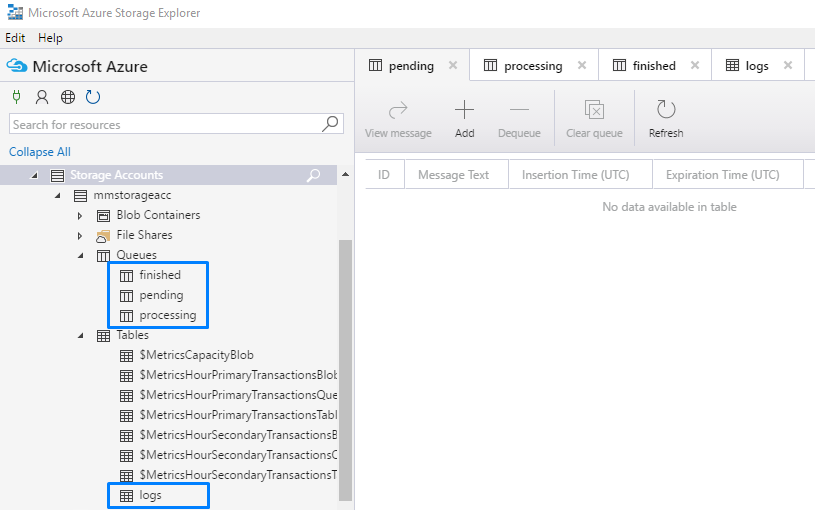
Task: Click the Clear queue button
Action: coord(594,120)
